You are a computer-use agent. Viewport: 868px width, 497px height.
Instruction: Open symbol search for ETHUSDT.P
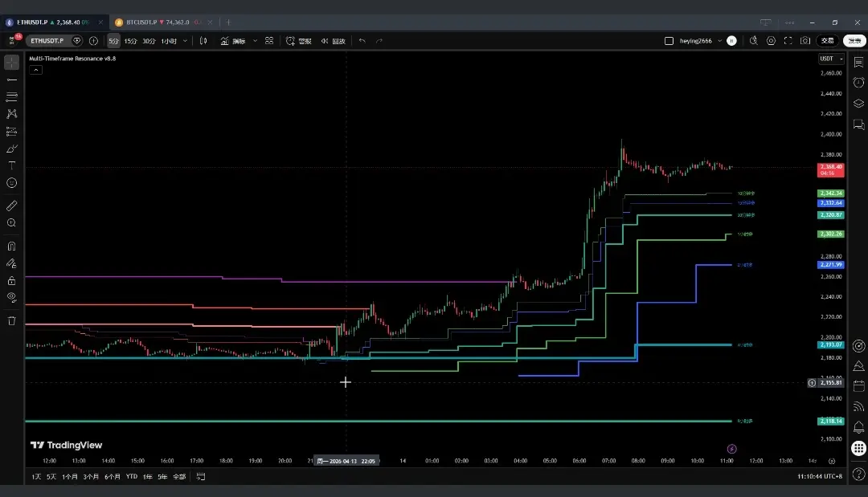pyautogui.click(x=47, y=41)
